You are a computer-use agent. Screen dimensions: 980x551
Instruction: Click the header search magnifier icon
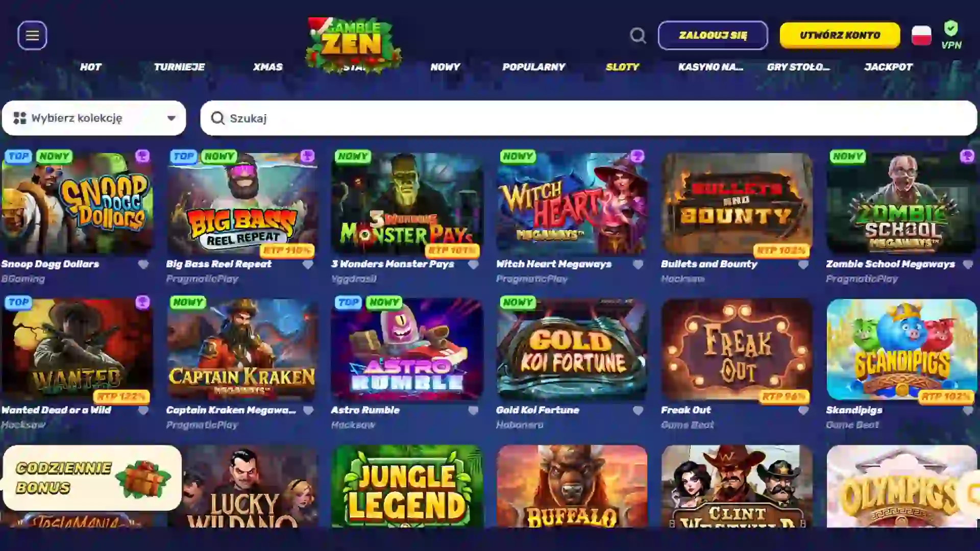pyautogui.click(x=638, y=35)
